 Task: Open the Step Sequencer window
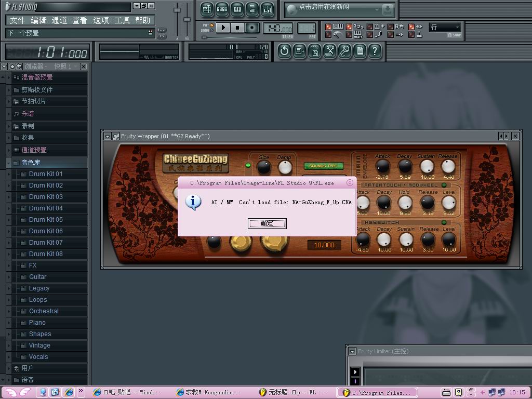pyautogui.click(x=222, y=9)
